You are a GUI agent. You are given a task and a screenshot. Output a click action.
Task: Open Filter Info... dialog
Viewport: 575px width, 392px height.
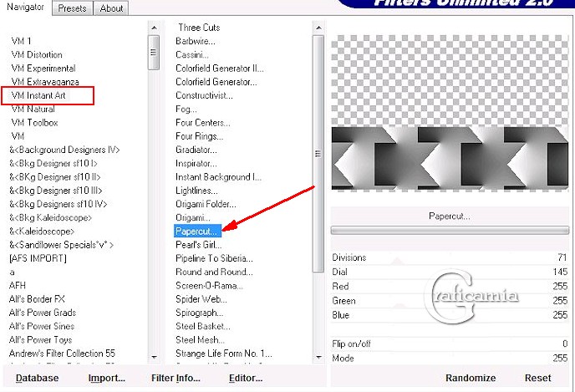click(176, 378)
